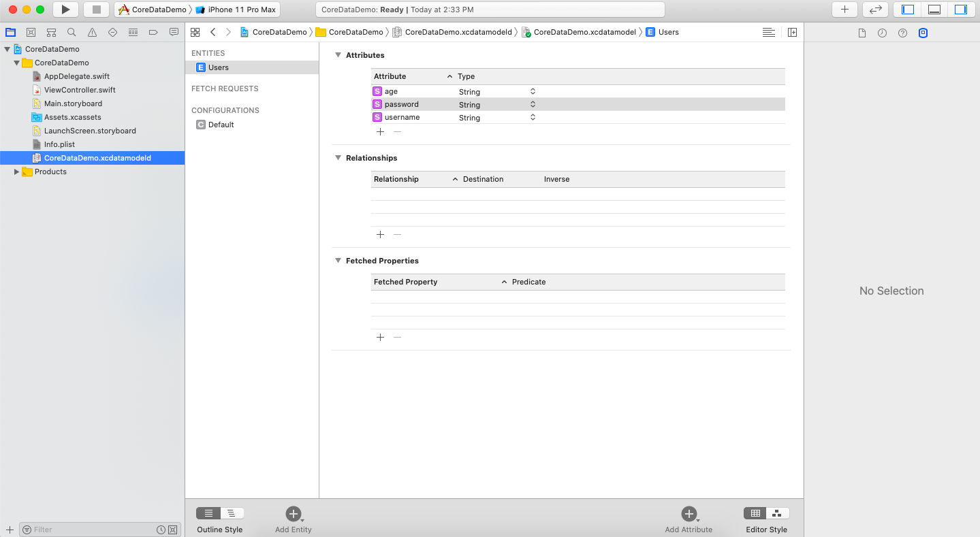
Task: Expand the Products folder
Action: tap(17, 172)
